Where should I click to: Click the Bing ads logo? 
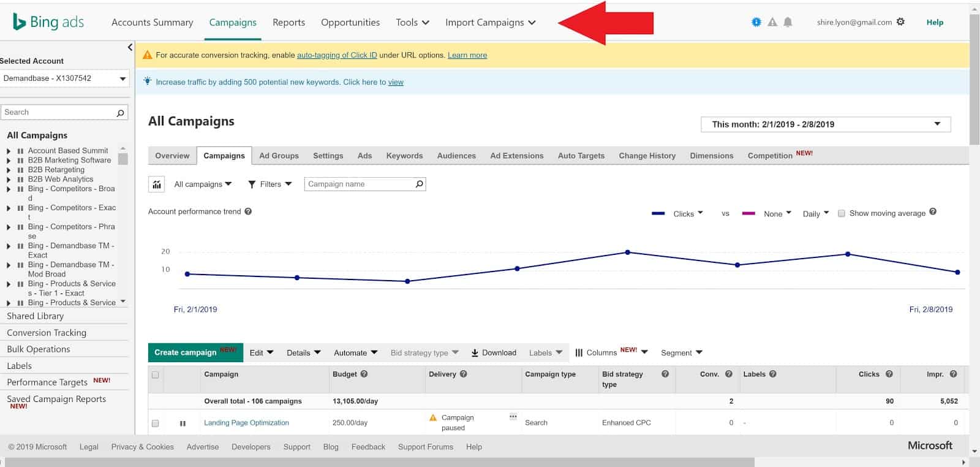tap(48, 22)
